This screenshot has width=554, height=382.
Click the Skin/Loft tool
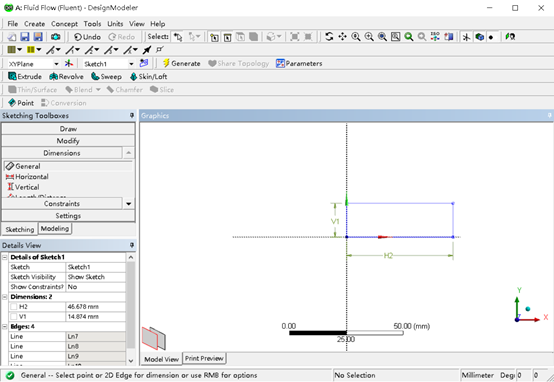148,77
